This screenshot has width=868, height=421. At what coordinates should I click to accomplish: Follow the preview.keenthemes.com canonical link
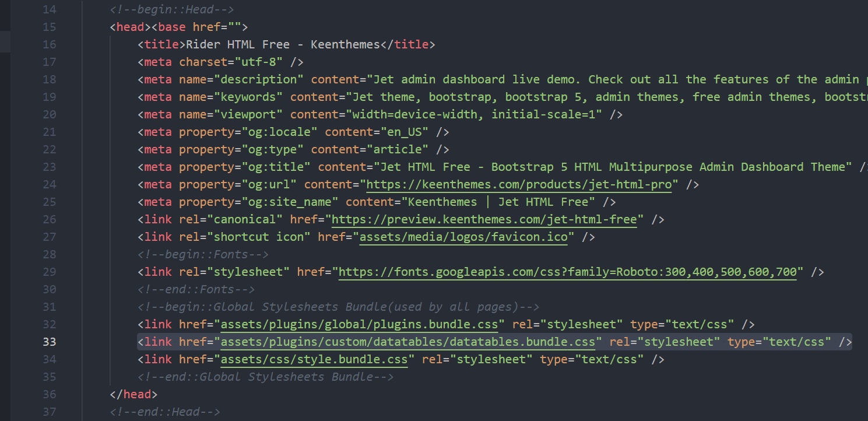pos(487,219)
